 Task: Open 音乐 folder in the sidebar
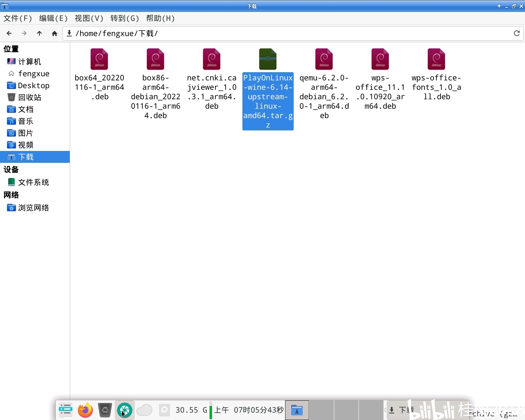pyautogui.click(x=35, y=121)
